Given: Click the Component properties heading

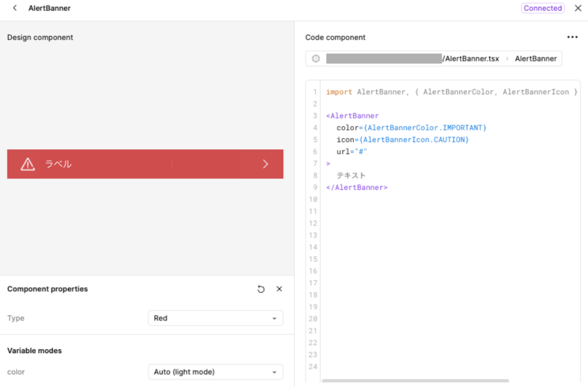Looking at the screenshot, I should tap(47, 289).
